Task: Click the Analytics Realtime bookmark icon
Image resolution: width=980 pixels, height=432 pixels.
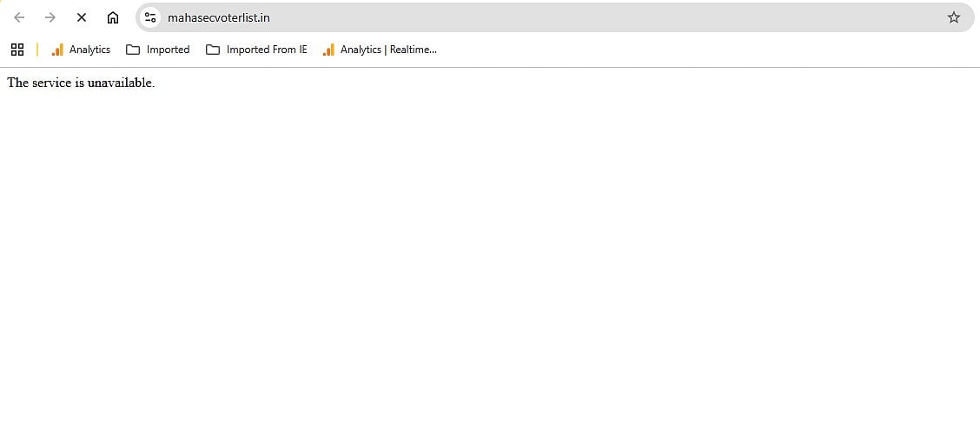Action: click(328, 50)
